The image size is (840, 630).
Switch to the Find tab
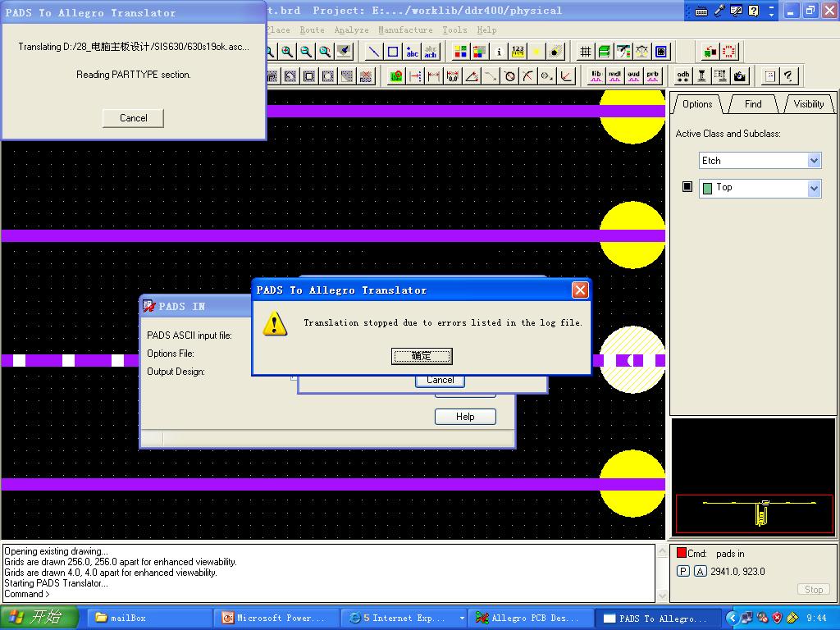(x=753, y=104)
